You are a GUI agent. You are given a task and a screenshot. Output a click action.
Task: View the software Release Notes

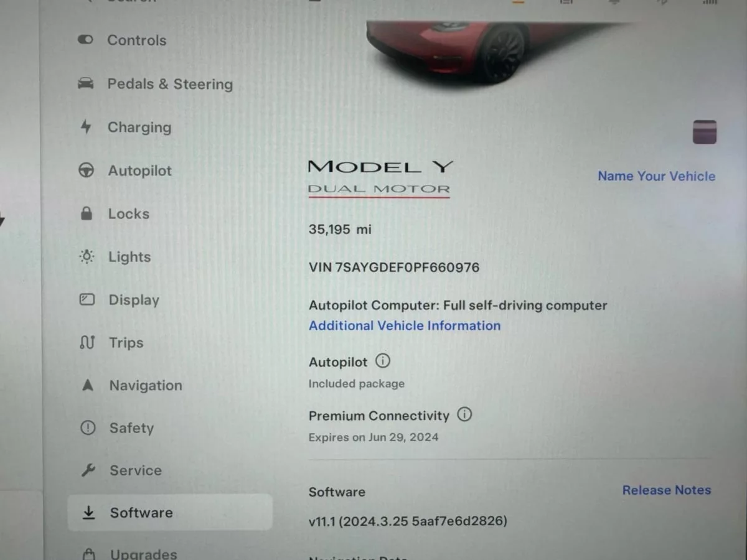click(x=667, y=490)
